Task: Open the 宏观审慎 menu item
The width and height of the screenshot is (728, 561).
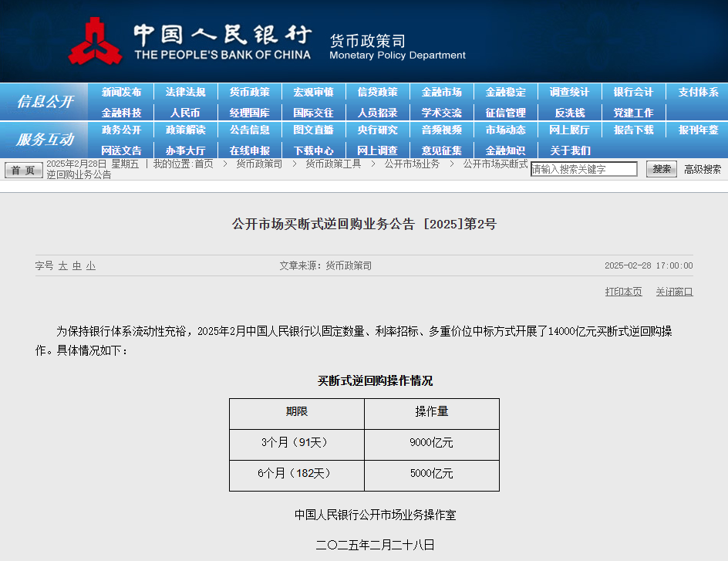Action: point(313,92)
